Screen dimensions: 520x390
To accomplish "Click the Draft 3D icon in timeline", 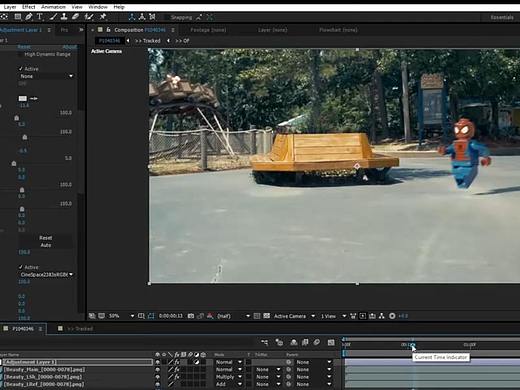I will point(279,342).
